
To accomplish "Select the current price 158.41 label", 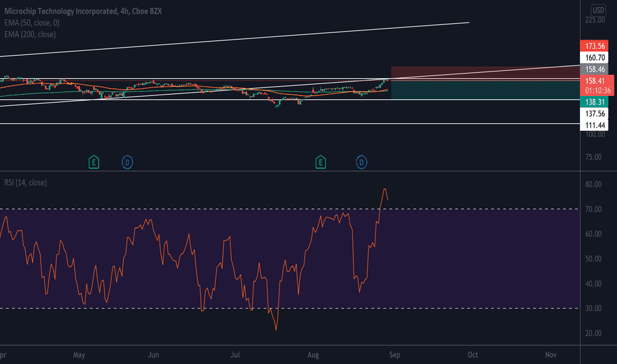I will [x=595, y=81].
